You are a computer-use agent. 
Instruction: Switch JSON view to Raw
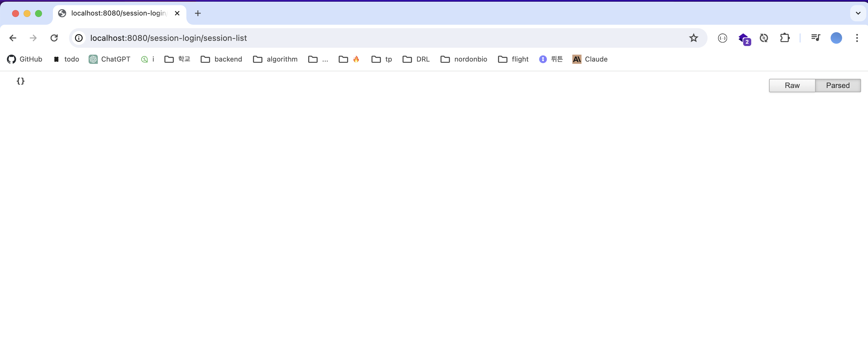coord(792,85)
